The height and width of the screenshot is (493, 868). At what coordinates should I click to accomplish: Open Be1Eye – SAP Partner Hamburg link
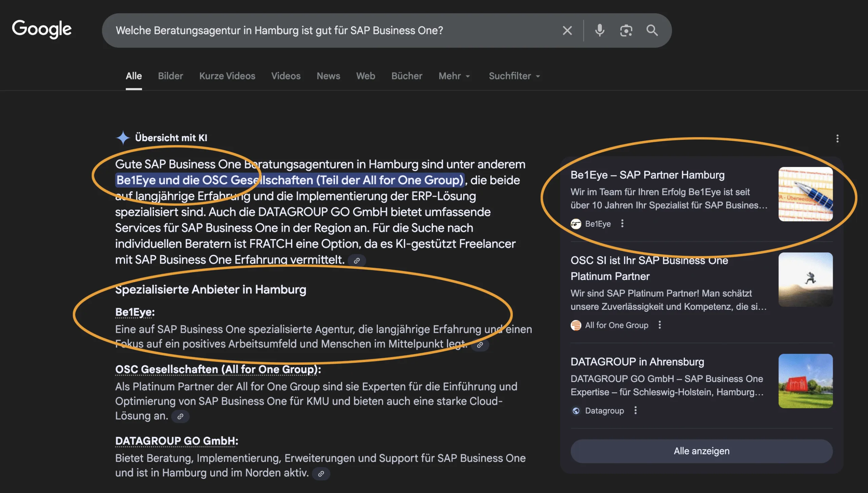pyautogui.click(x=647, y=175)
